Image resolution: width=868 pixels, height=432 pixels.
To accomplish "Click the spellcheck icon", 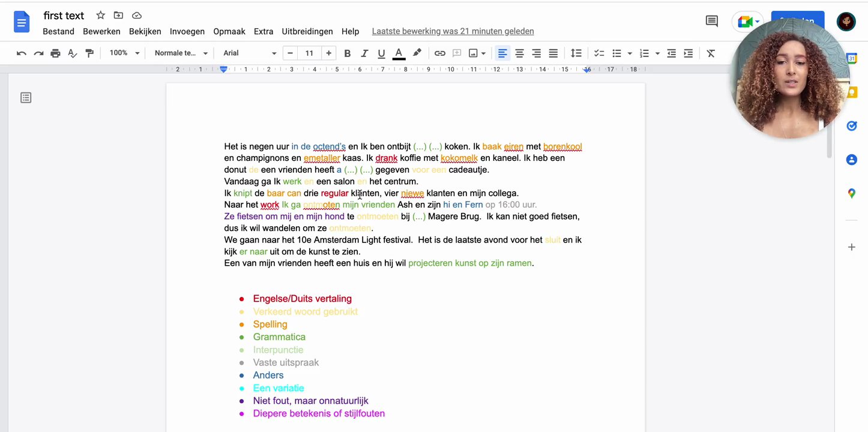I will click(x=72, y=53).
